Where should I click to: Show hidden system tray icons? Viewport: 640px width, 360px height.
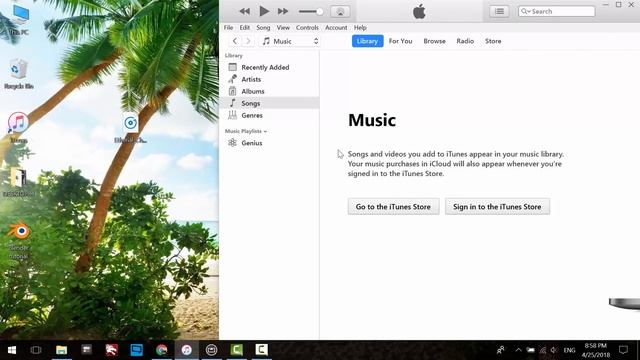(518, 350)
